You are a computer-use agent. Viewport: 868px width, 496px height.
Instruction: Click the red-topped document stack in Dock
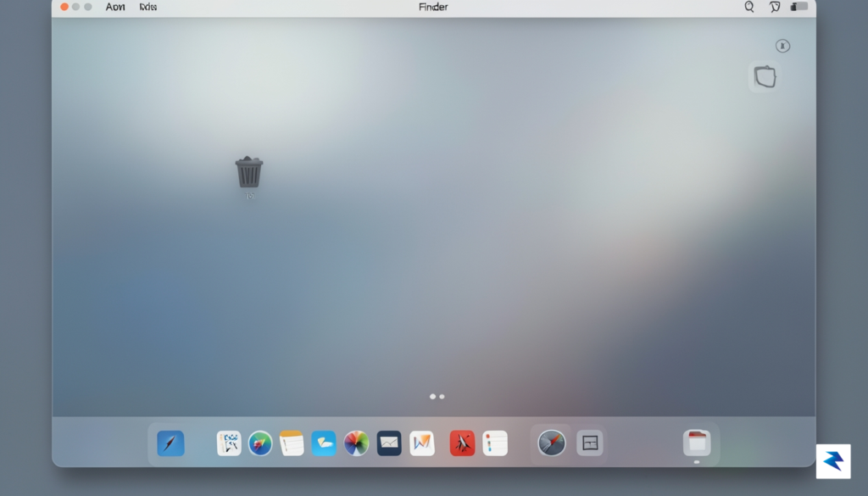(x=697, y=443)
